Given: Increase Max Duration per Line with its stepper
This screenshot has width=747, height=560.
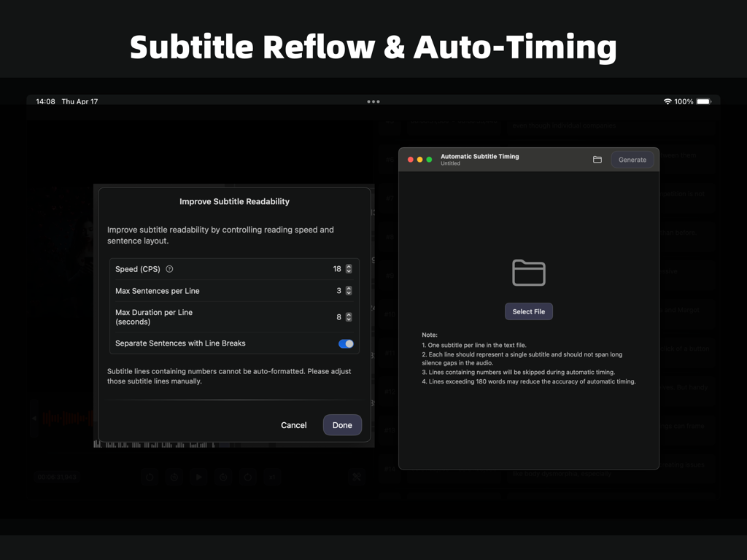Looking at the screenshot, I should (349, 315).
